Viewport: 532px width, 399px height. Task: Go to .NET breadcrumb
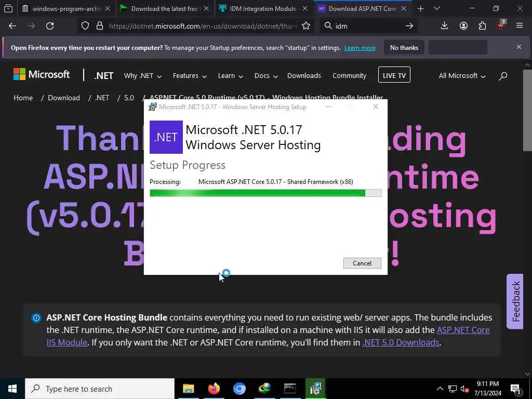tap(102, 98)
